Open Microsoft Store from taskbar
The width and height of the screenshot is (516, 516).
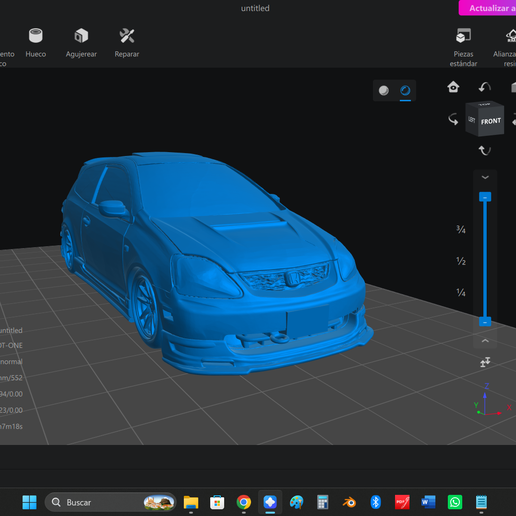pos(217,502)
